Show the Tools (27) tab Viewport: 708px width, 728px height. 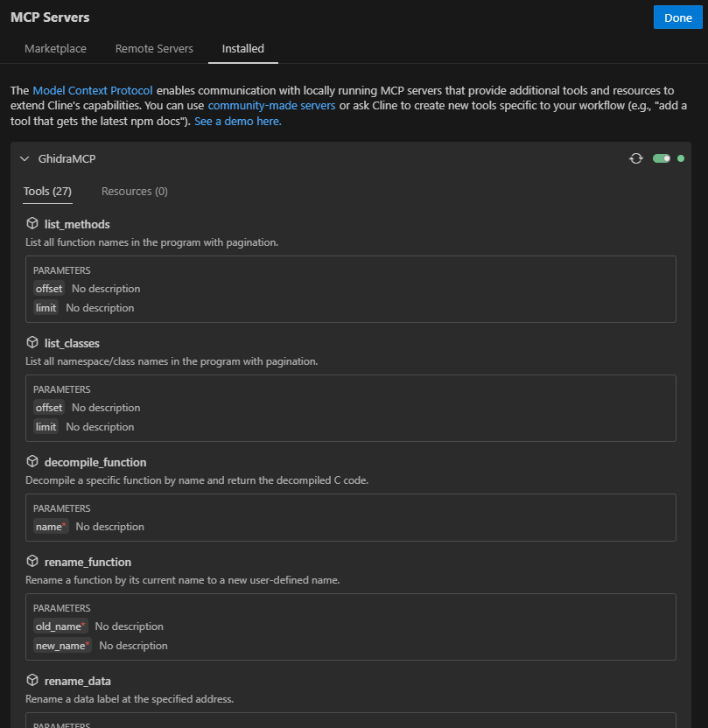click(48, 192)
